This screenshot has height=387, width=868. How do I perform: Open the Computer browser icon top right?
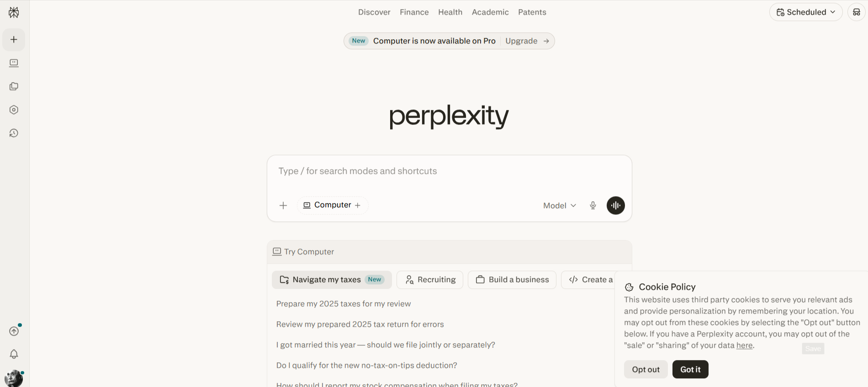click(x=857, y=12)
